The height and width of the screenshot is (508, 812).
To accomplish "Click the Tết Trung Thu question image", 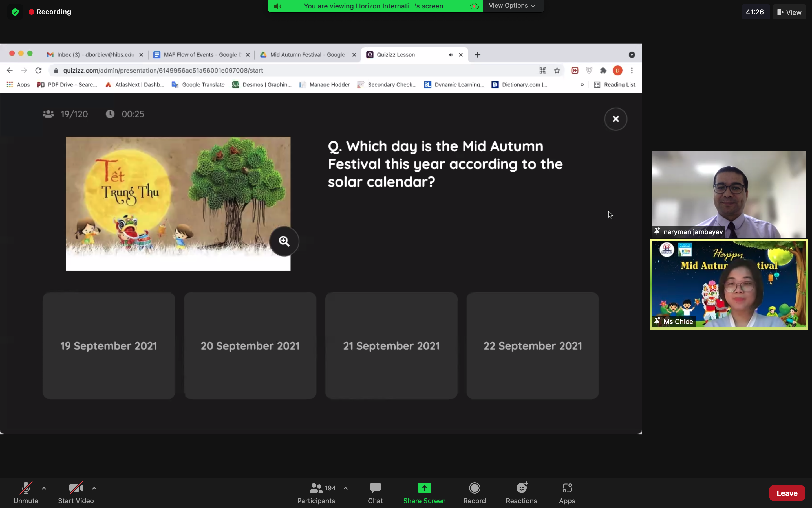I will tap(178, 203).
